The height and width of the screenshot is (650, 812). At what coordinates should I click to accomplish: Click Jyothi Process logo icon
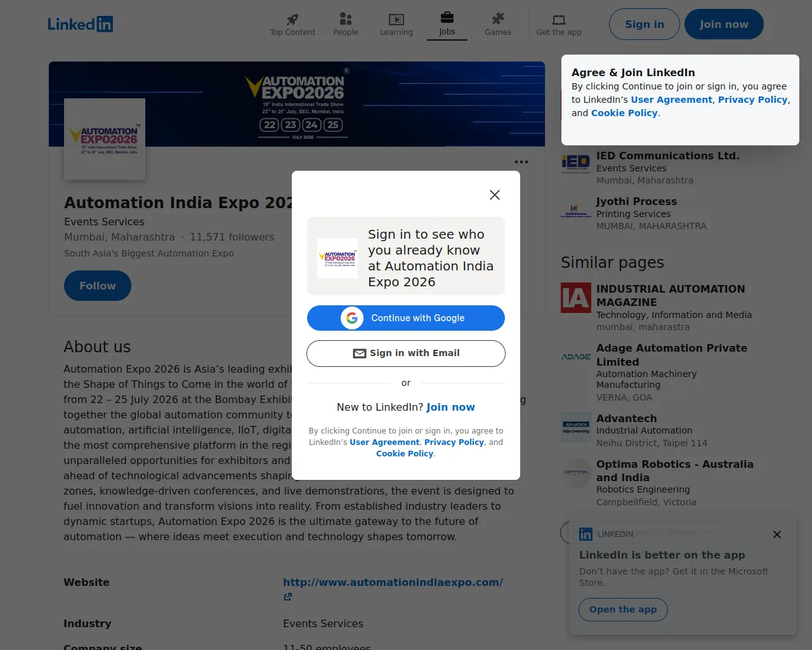tap(576, 210)
